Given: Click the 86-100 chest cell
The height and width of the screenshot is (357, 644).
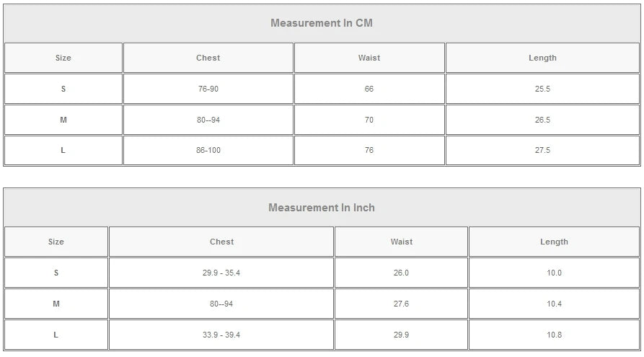Looking at the screenshot, I should click(208, 151).
